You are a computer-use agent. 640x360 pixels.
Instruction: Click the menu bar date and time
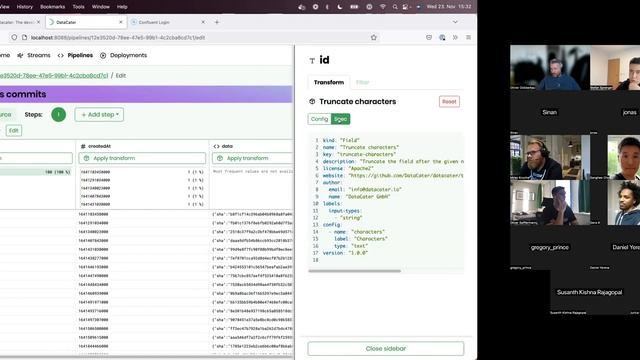[x=449, y=7]
